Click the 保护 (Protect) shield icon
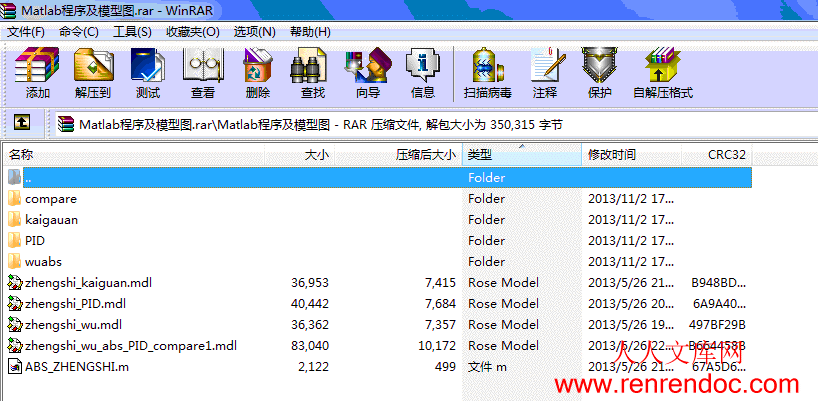818x401 pixels. click(x=599, y=65)
